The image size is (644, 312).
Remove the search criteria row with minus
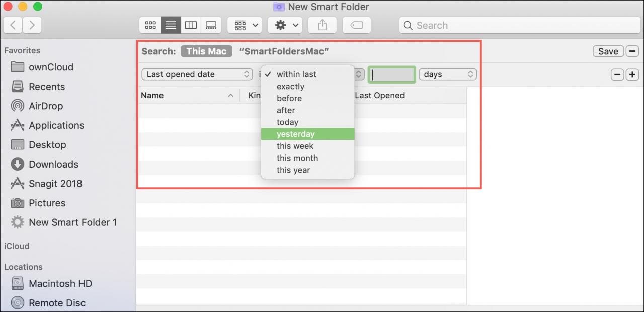pyautogui.click(x=617, y=75)
